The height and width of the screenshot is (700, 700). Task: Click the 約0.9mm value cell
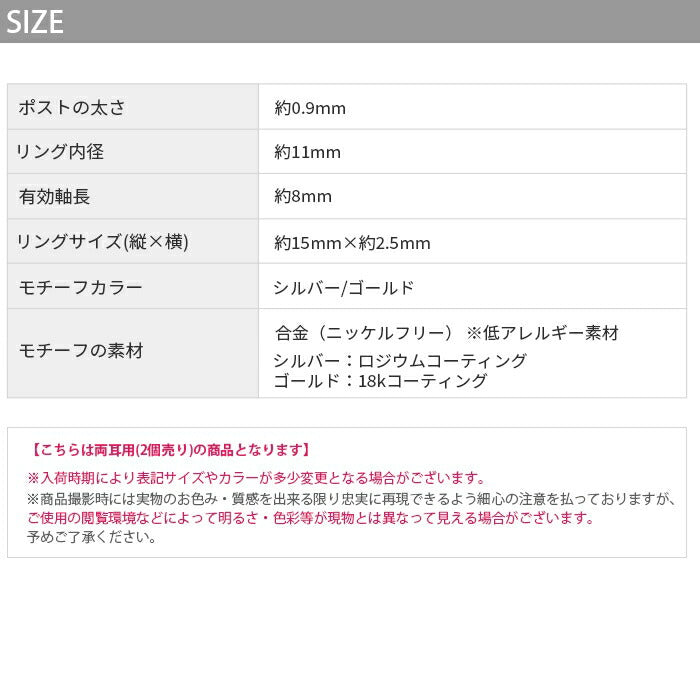coord(310,108)
